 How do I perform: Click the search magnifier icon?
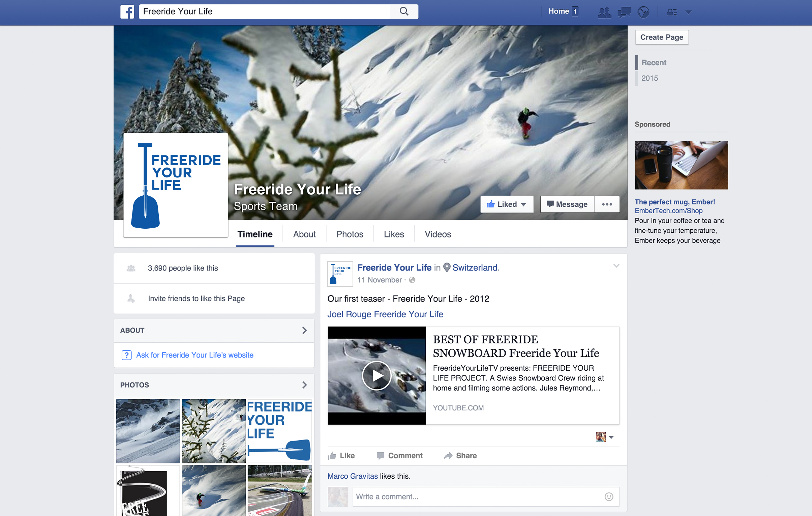[x=403, y=12]
